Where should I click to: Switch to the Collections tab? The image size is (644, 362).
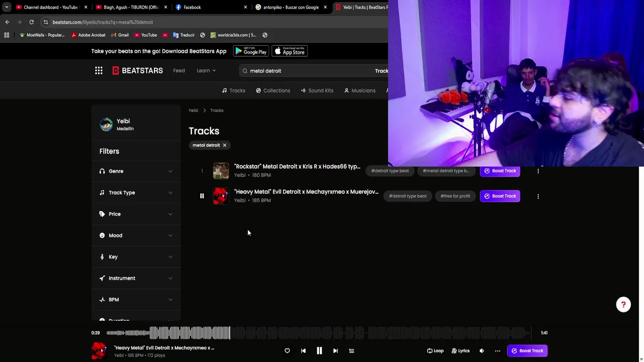click(273, 90)
